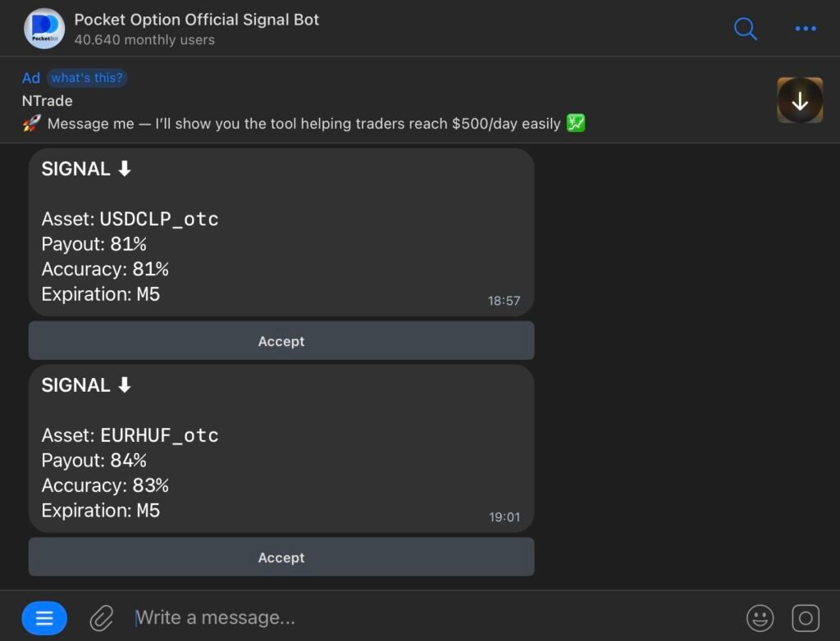Accept the USDCLP_otc signal
Image resolution: width=840 pixels, height=641 pixels.
(281, 340)
